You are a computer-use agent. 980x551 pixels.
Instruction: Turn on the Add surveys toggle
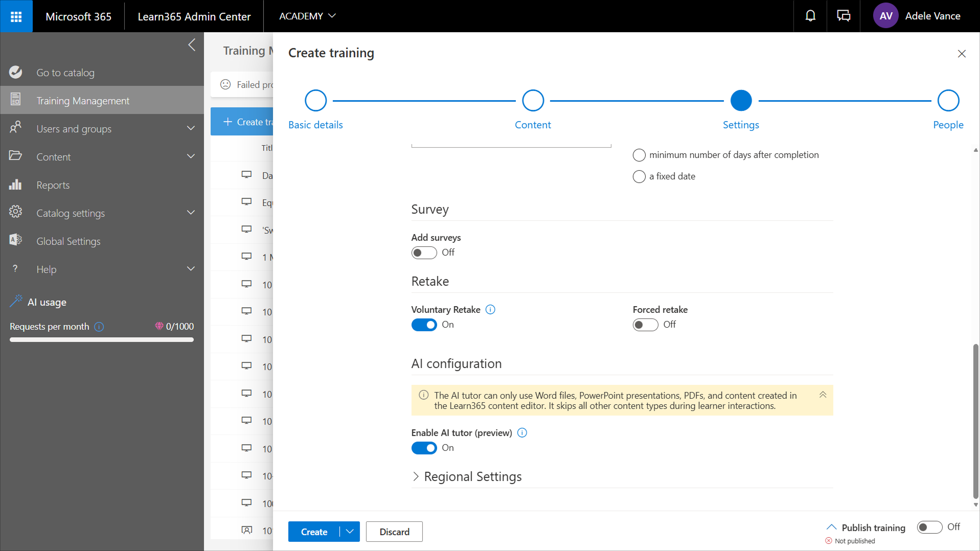pos(424,253)
